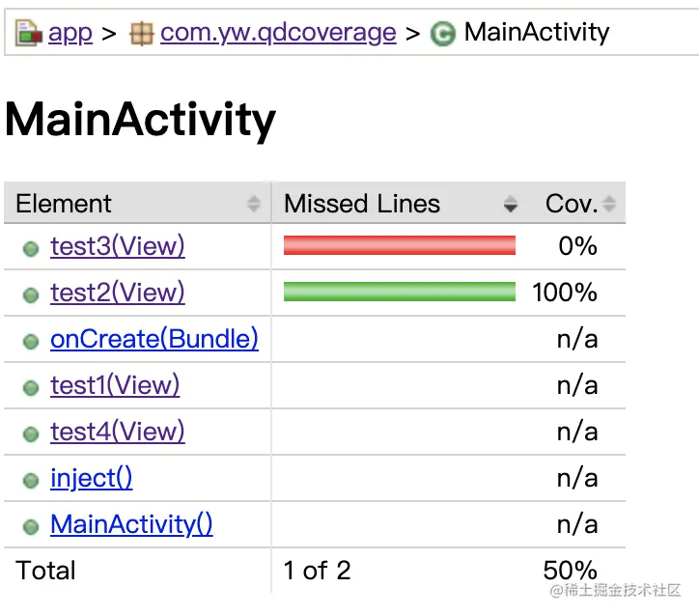
Task: Navigate to com.yw.qdcoverage package link
Action: [278, 33]
